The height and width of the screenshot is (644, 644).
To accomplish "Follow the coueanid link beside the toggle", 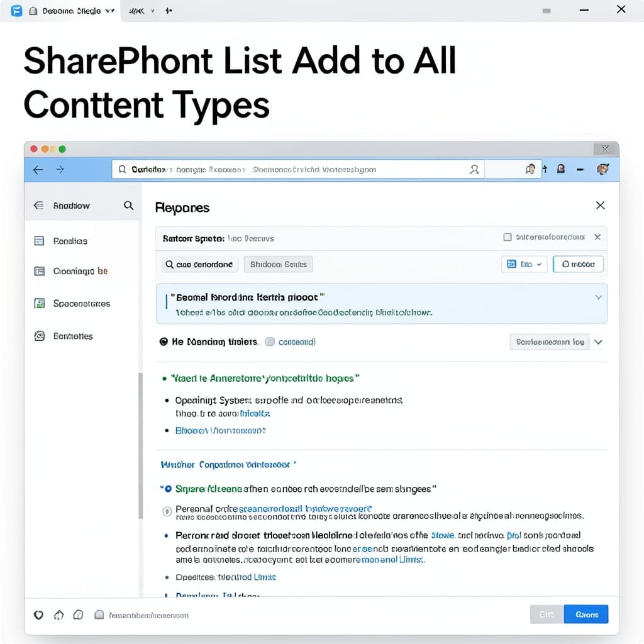I will (x=297, y=341).
